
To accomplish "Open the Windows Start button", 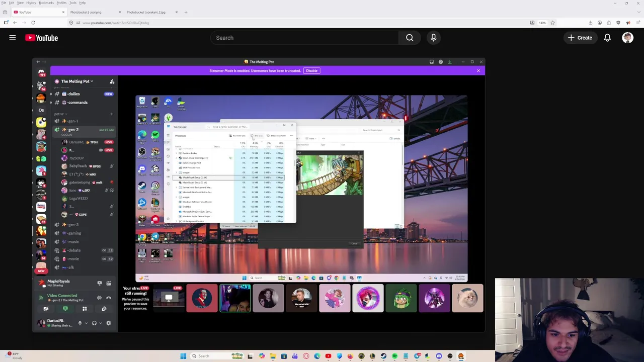I will tap(183, 356).
